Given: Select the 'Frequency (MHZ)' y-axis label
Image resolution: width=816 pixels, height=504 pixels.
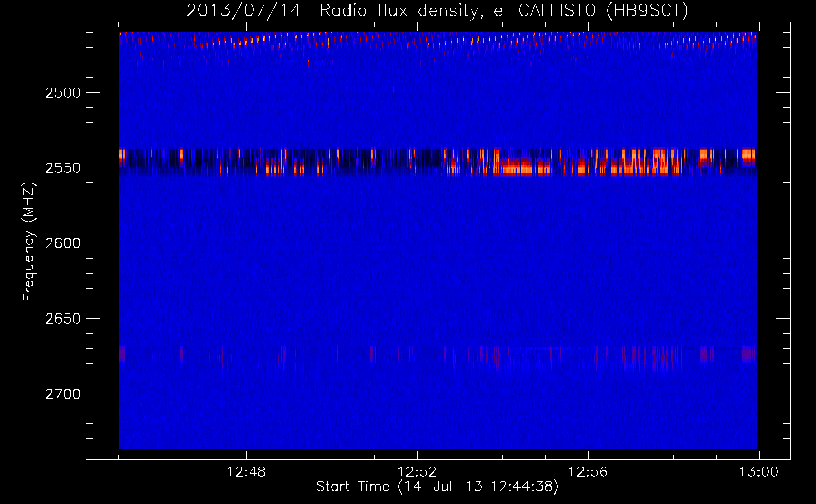Looking at the screenshot, I should [29, 242].
